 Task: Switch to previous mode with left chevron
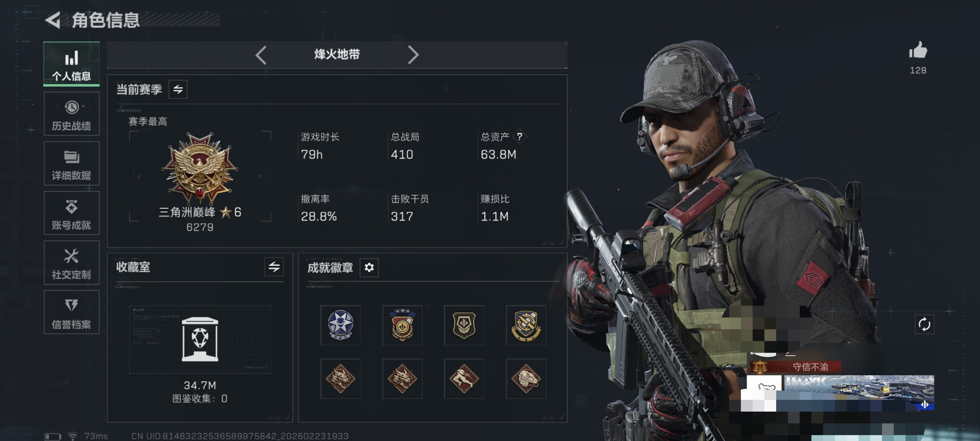pos(261,55)
